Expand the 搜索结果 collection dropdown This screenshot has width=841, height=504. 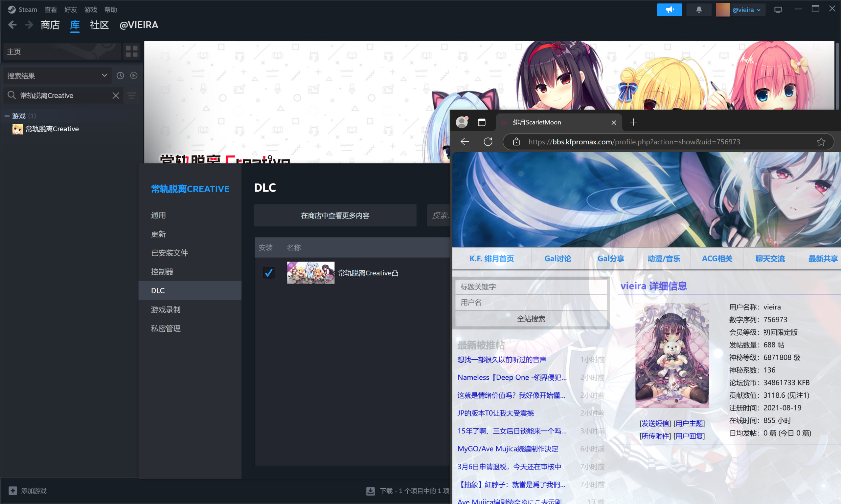(104, 75)
